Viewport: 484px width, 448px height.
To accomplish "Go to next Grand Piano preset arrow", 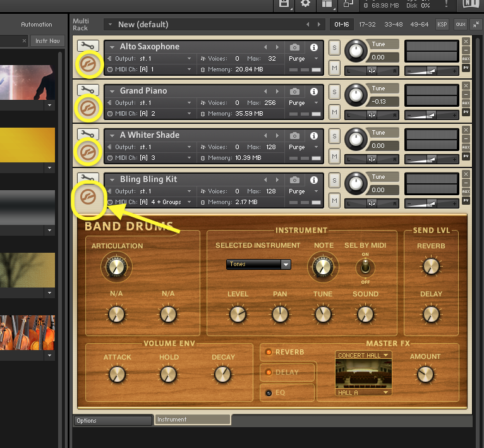I will [277, 92].
